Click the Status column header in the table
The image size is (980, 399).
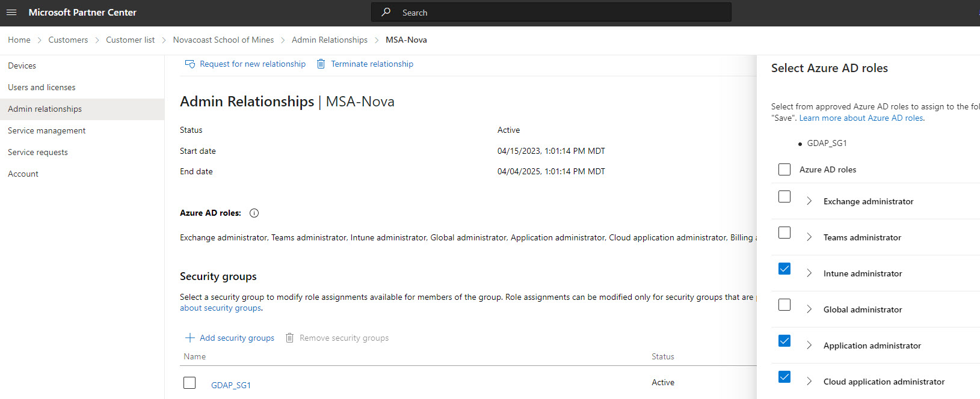tap(663, 357)
